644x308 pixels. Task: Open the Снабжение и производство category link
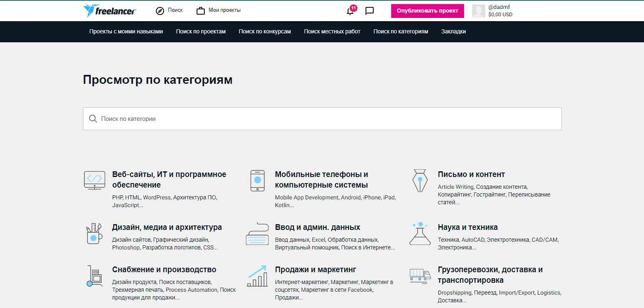click(164, 269)
